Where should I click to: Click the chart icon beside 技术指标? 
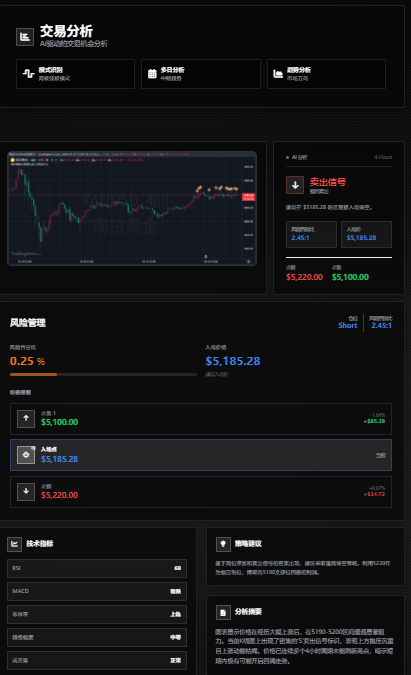pos(14,544)
